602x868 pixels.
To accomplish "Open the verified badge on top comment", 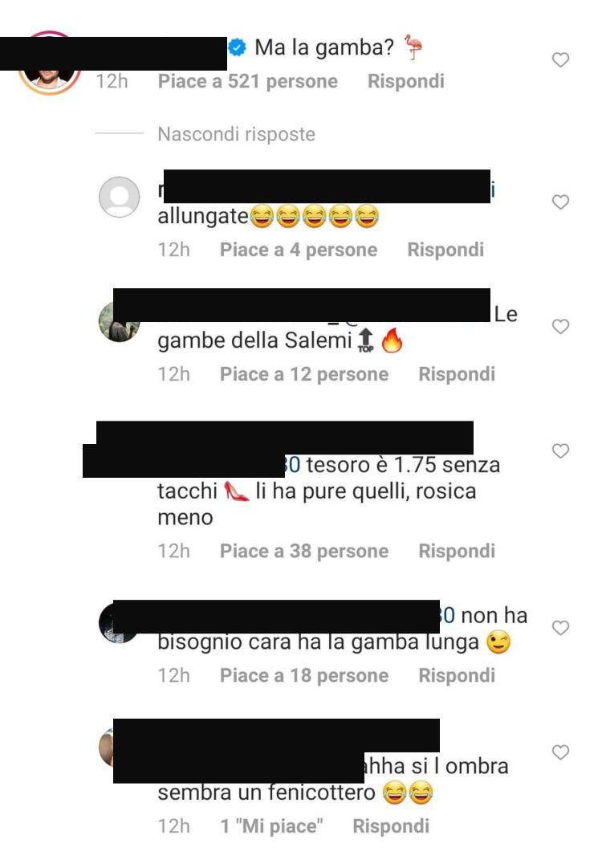I will point(238,47).
